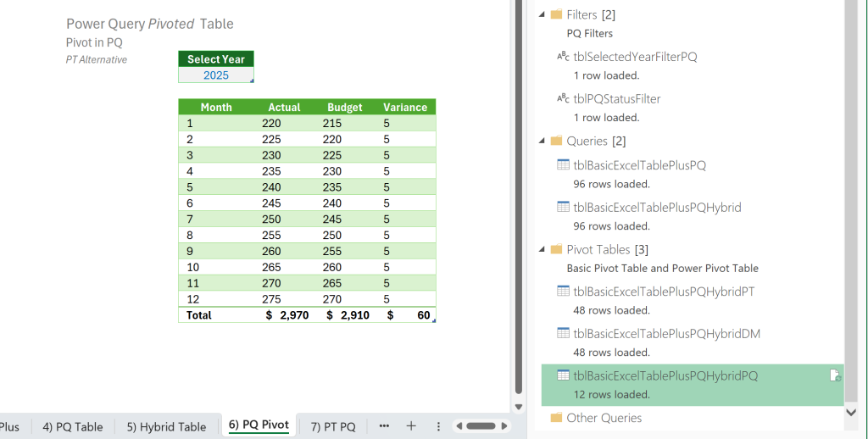Select Actual cell value 220
Screen dimensions: 868x439
(x=284, y=123)
